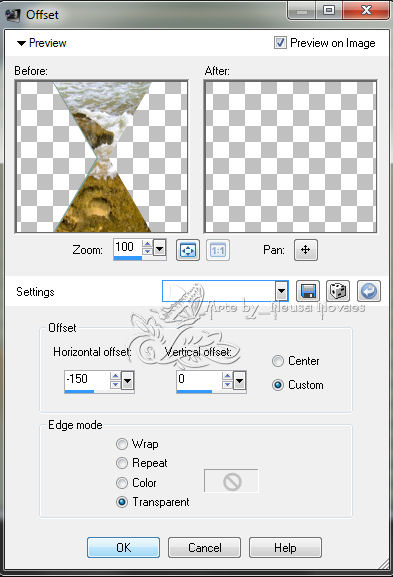Randomize parameters with the dice icon
The height and width of the screenshot is (577, 393).
tap(338, 291)
